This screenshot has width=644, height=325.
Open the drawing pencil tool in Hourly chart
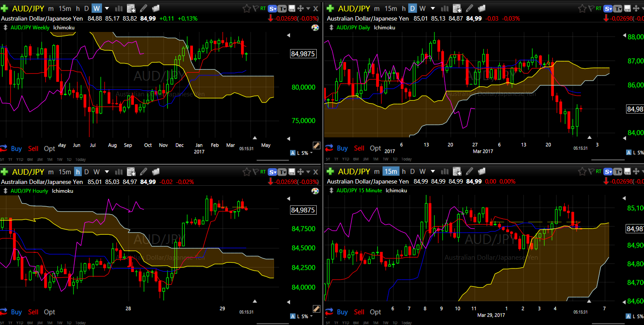pos(143,172)
